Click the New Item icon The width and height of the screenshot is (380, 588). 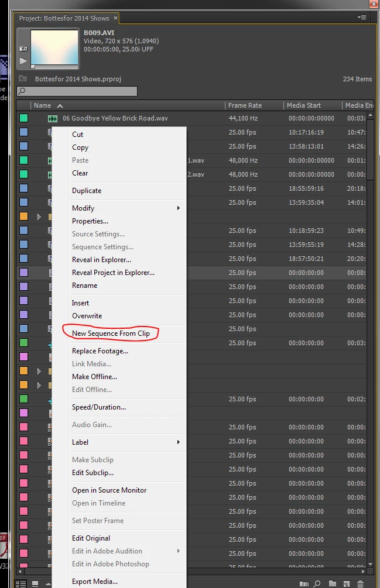coord(347,584)
